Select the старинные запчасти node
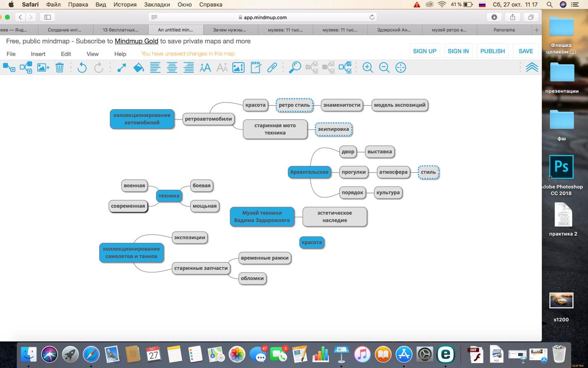The width and height of the screenshot is (588, 368). tap(201, 268)
